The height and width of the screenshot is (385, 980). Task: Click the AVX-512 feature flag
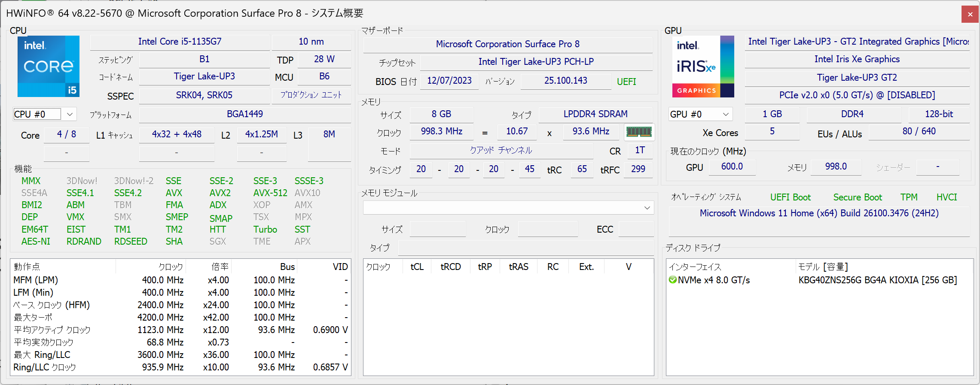pos(270,193)
